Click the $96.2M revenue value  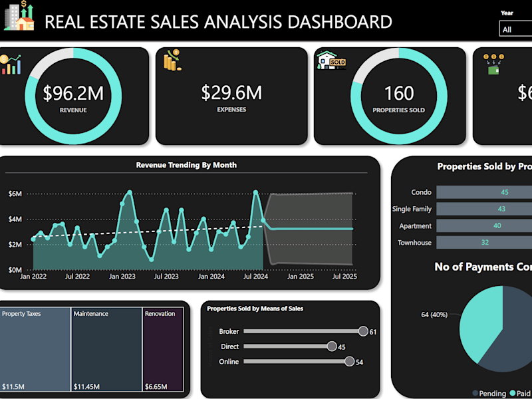coord(73,93)
